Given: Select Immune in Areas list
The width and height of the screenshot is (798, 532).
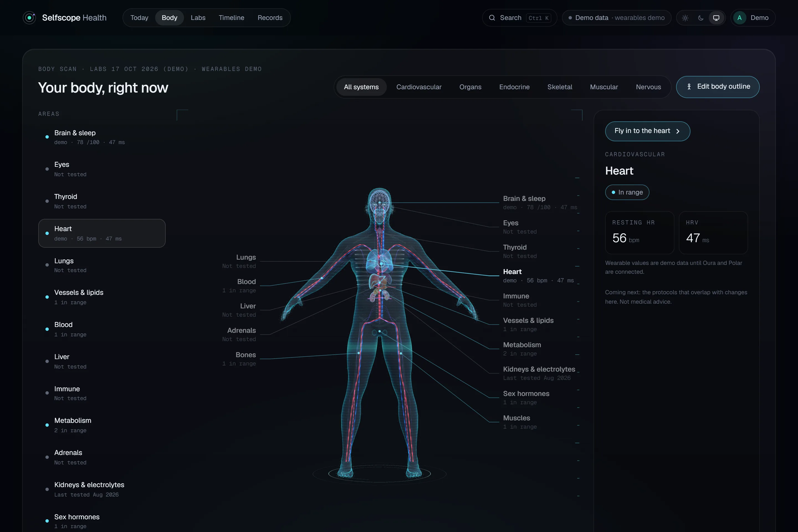Looking at the screenshot, I should pos(102,393).
